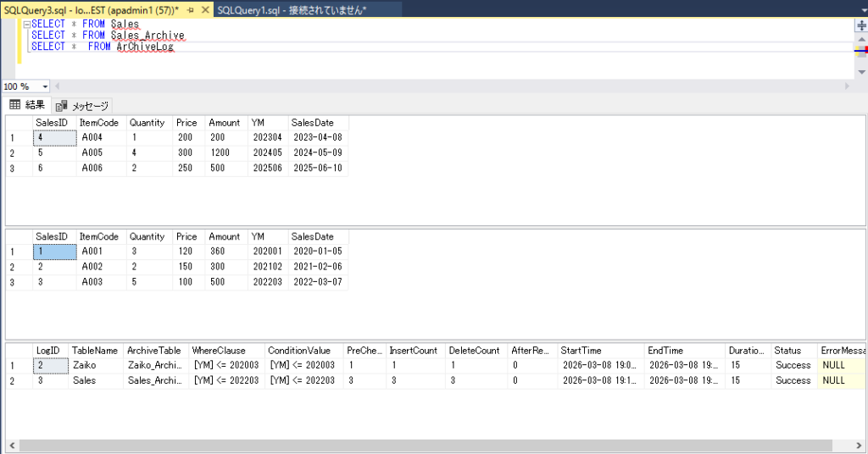The height and width of the screenshot is (454, 868).
Task: Click the grid icon on the 結果 tab
Action: tap(14, 105)
